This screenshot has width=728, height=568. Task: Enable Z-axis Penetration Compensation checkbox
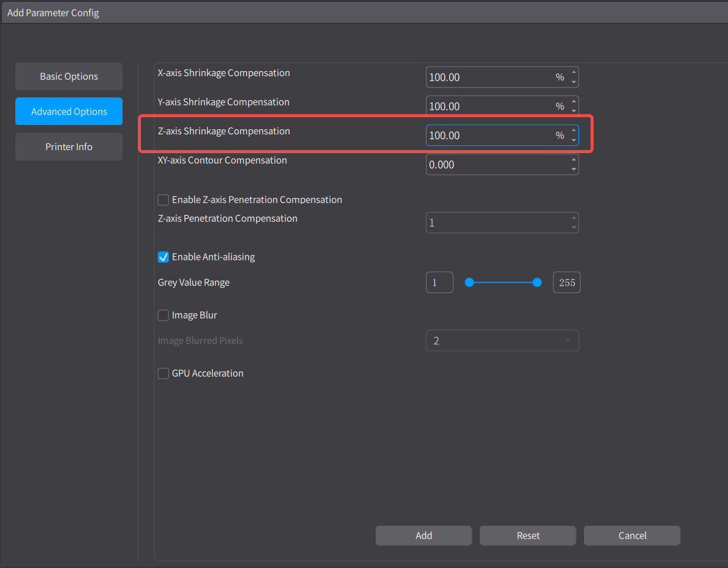164,200
